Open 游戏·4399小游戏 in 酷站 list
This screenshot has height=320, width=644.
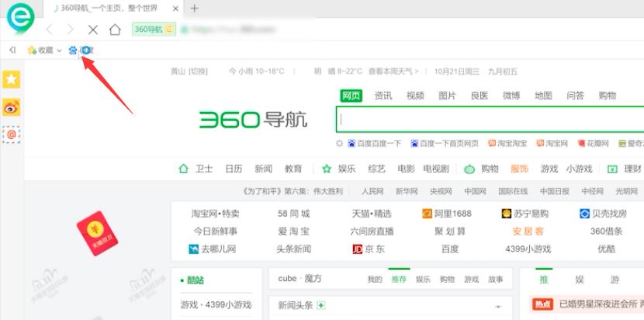coord(216,304)
